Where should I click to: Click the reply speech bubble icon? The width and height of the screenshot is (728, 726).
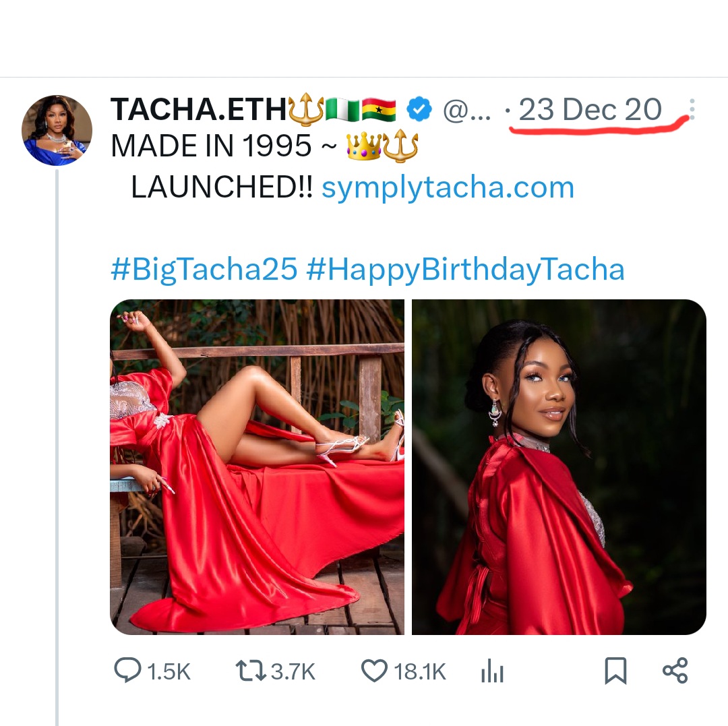point(127,671)
